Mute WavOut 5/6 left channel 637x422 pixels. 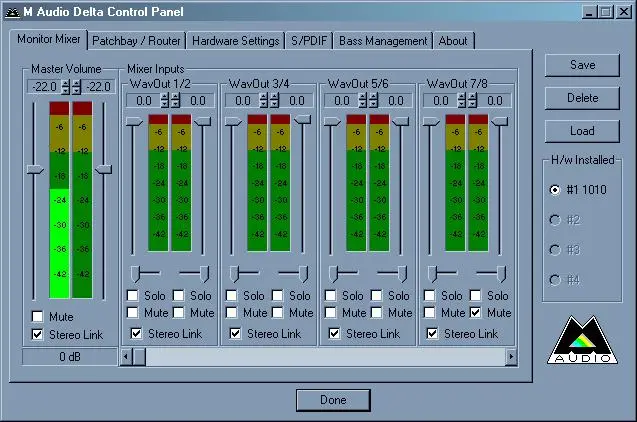pos(331,312)
